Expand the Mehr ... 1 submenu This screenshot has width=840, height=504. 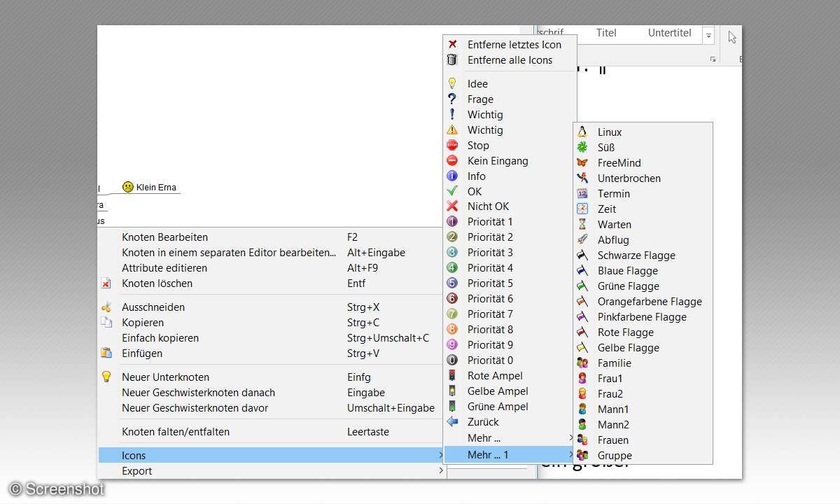510,454
